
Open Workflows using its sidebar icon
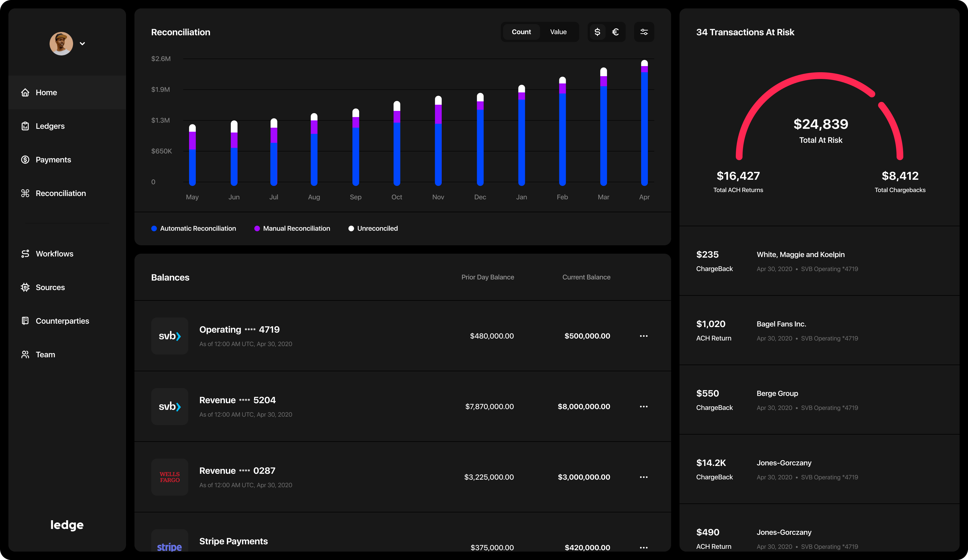click(x=25, y=254)
